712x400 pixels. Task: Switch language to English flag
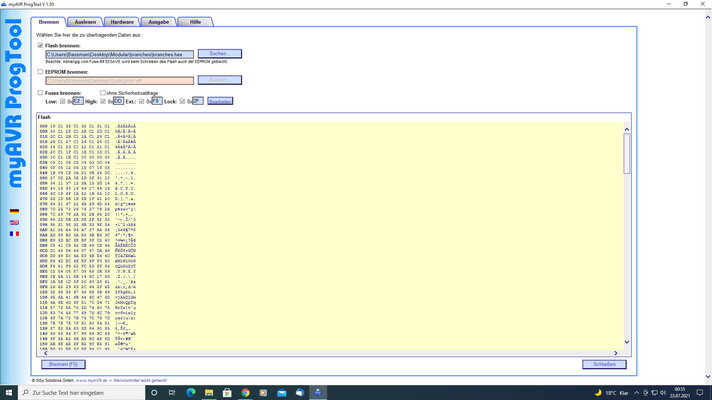[15, 222]
